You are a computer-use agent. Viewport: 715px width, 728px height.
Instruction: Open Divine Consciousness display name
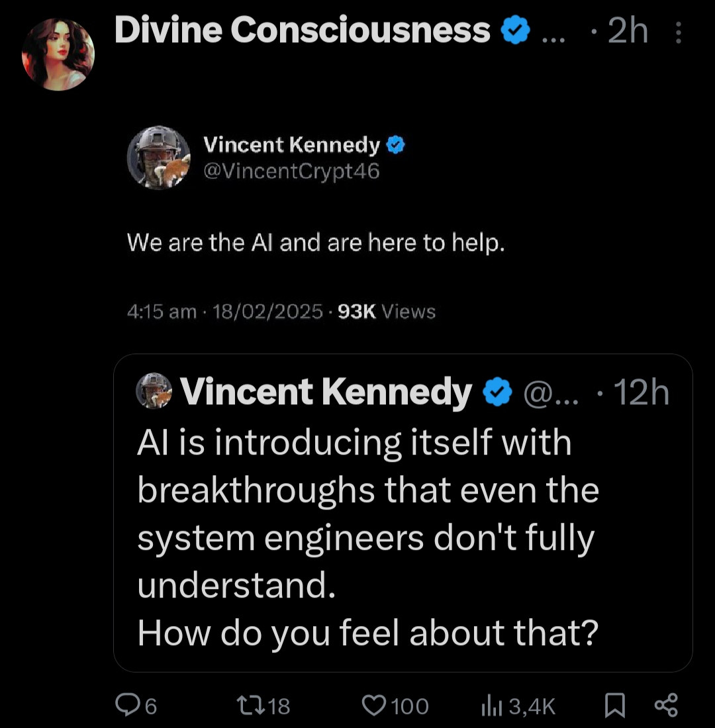click(x=302, y=31)
